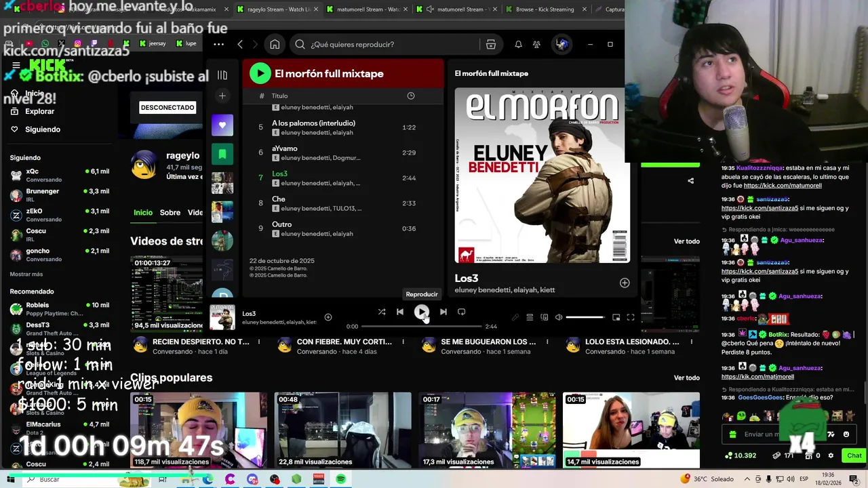The height and width of the screenshot is (488, 868).
Task: Select track aYvamo in the list
Action: (x=343, y=152)
